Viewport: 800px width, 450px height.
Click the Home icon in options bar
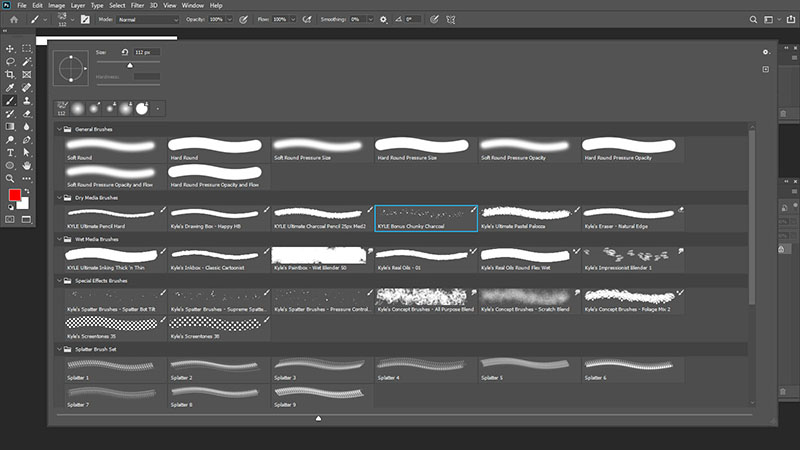[x=14, y=19]
